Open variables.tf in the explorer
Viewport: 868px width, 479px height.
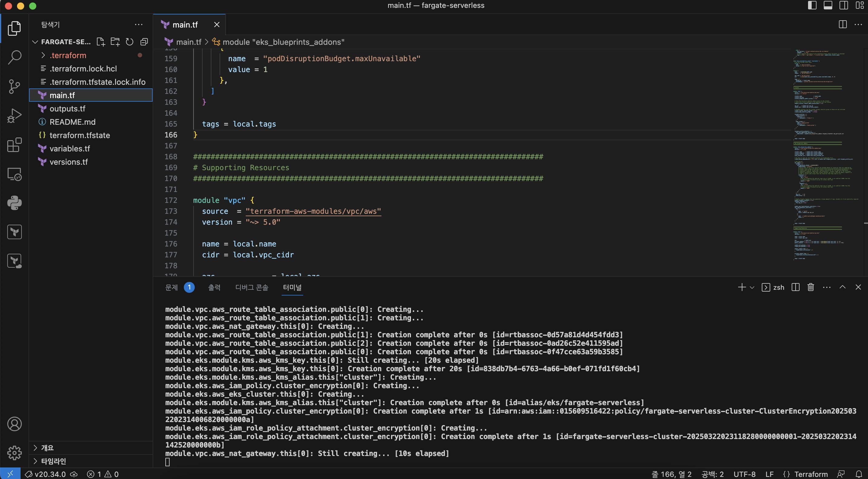point(69,149)
